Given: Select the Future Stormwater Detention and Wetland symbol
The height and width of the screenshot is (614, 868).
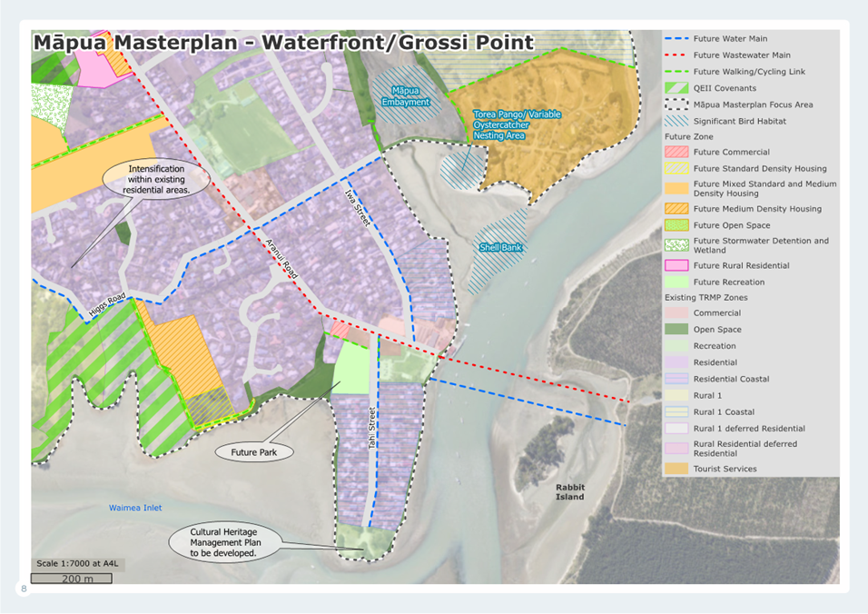Looking at the screenshot, I should (676, 245).
